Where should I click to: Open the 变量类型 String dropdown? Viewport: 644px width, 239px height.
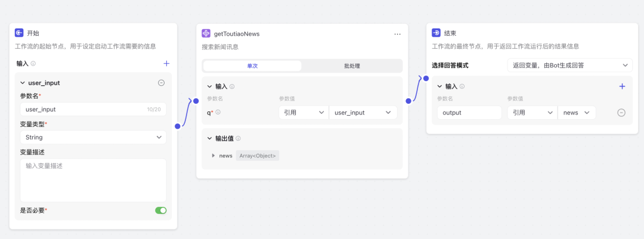tap(93, 137)
